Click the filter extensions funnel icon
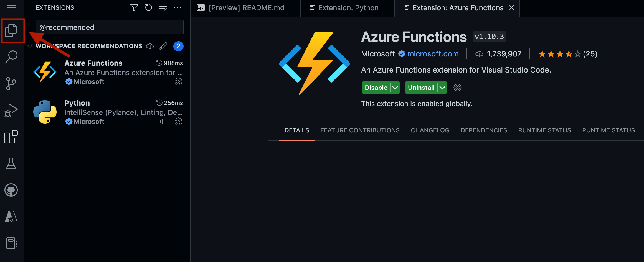 [134, 8]
